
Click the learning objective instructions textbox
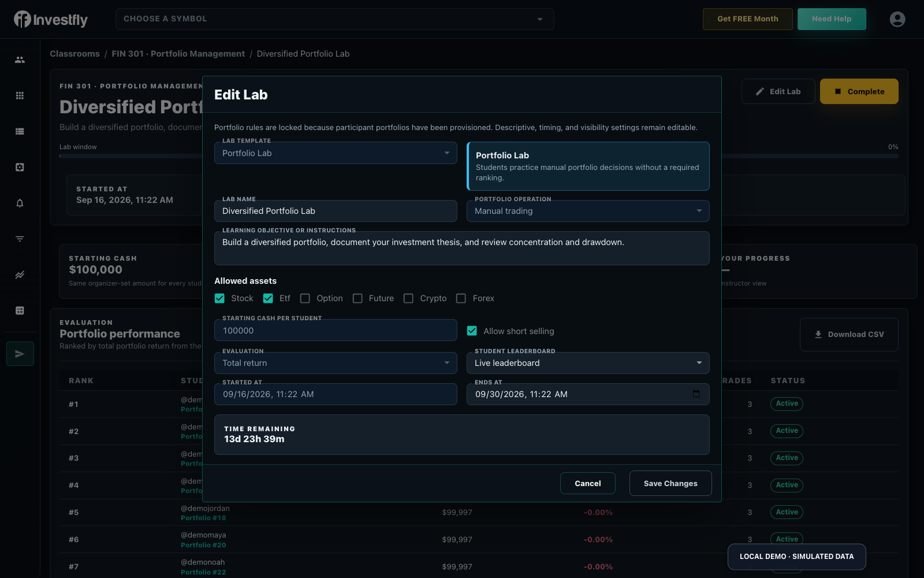462,248
